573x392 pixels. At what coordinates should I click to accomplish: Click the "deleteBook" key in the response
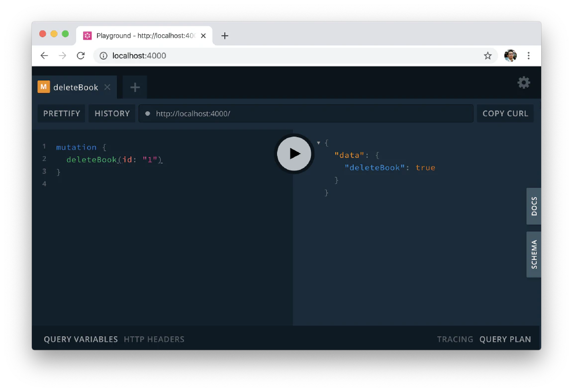[375, 167]
